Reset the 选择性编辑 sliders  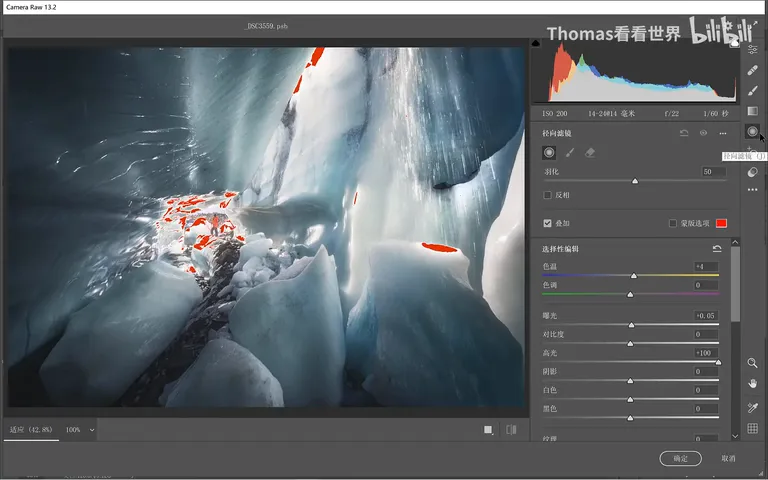click(x=717, y=249)
